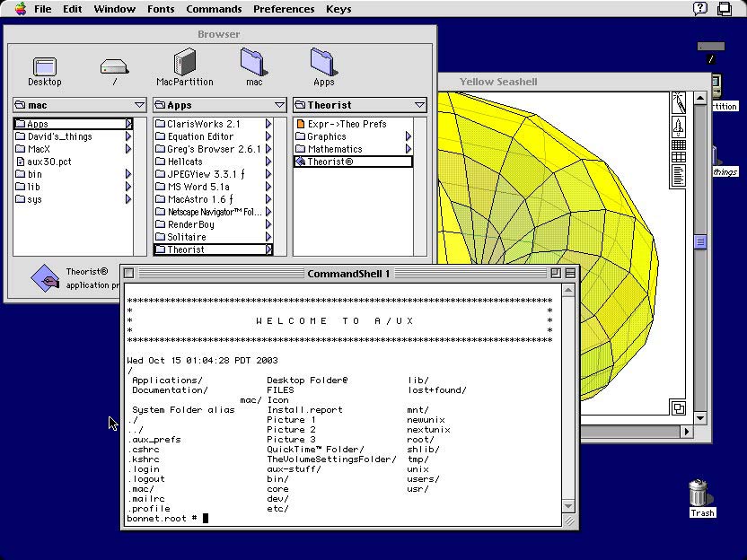Click Yellow Seashell scrollbar down arrow
This screenshot has height=560, width=747.
[x=699, y=418]
